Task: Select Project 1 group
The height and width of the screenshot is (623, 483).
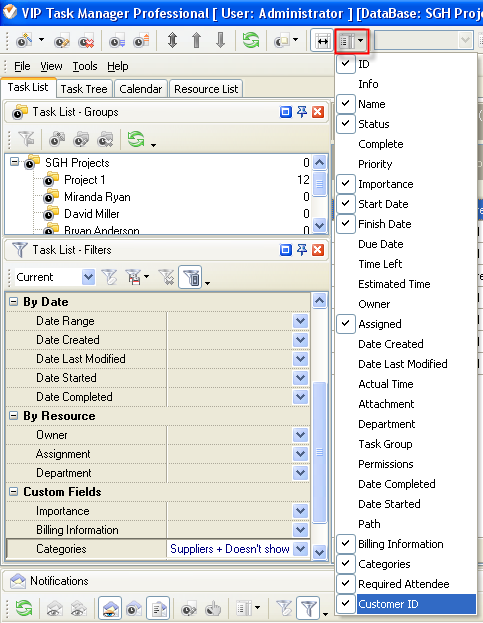Action: pyautogui.click(x=85, y=180)
